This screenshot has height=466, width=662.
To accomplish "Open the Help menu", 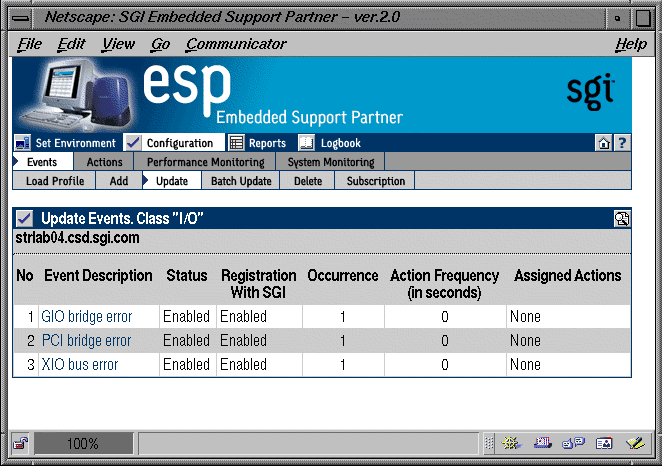I will pos(631,44).
